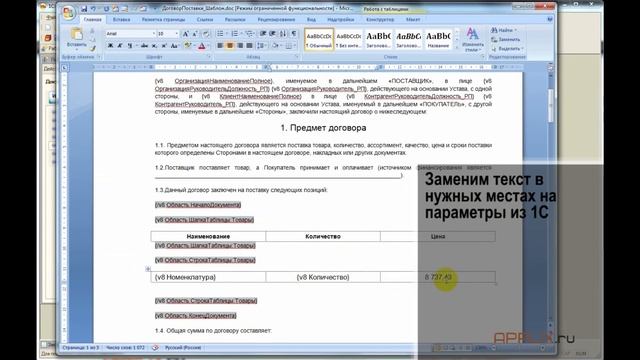The height and width of the screenshot is (360, 640).
Task: Expand the styles gallery More arrow
Action: [457, 48]
